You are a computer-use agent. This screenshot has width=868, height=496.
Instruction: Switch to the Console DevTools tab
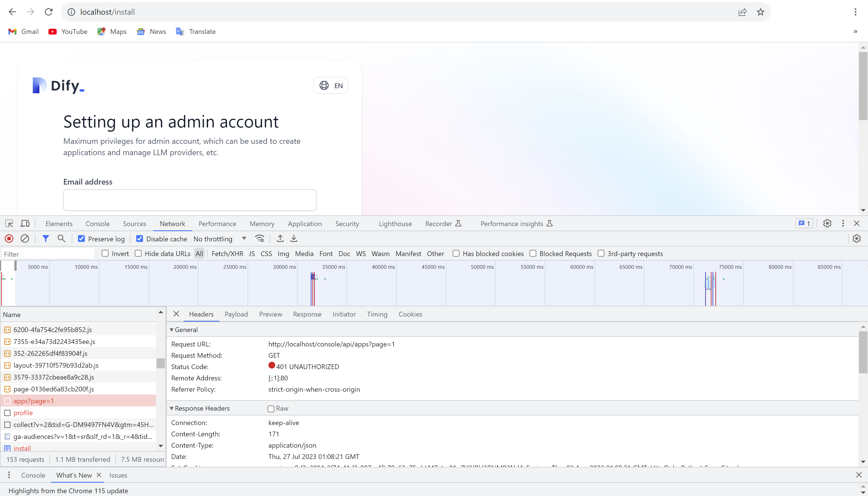97,224
